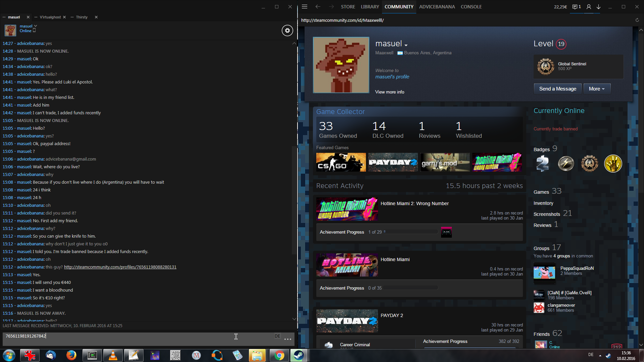
Task: Open the CS:GO featured game thumbnail
Action: click(341, 162)
